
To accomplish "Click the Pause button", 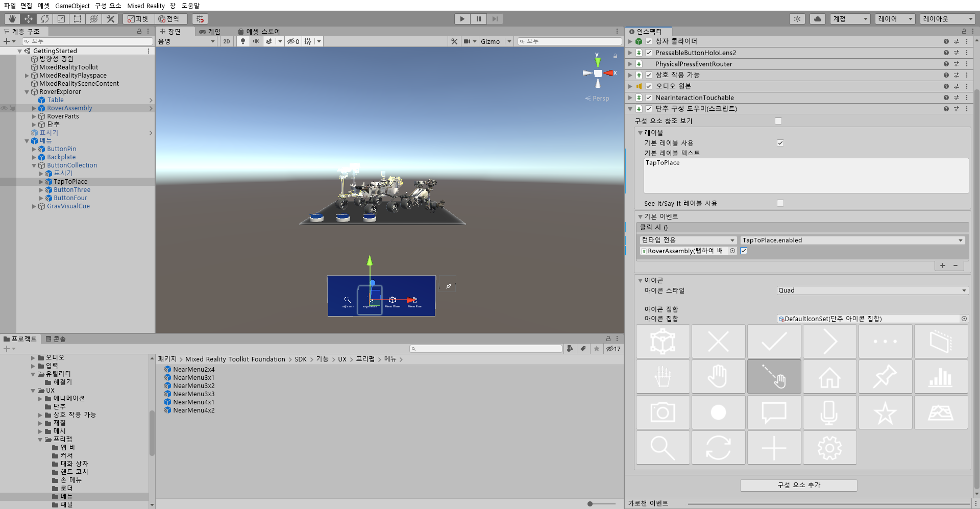I will pos(478,19).
